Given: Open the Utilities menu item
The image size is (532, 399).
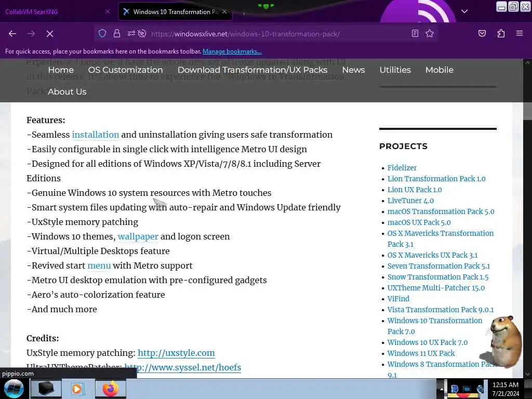Looking at the screenshot, I should pyautogui.click(x=395, y=70).
